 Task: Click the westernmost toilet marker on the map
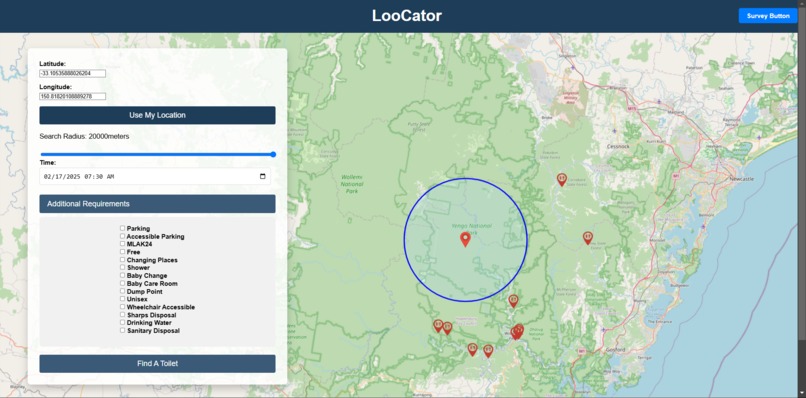[438, 325]
